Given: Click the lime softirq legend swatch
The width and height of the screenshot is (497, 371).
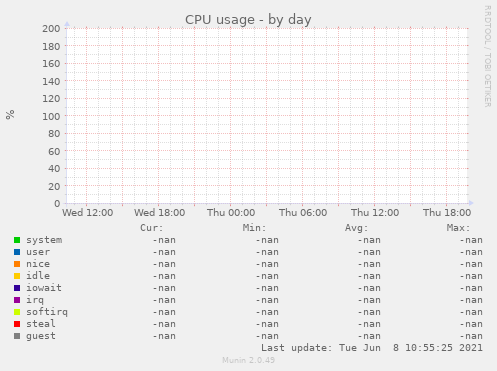Looking at the screenshot, I should [x=17, y=312].
